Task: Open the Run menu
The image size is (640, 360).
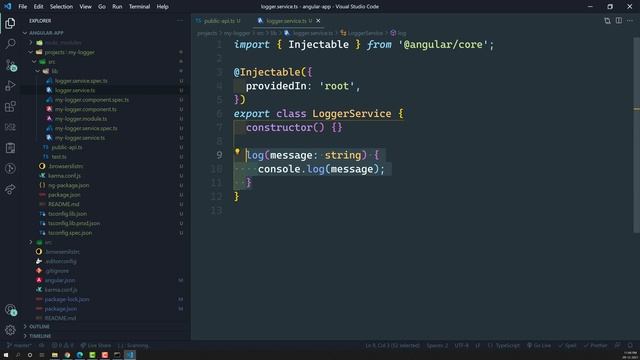Action: (x=117, y=7)
